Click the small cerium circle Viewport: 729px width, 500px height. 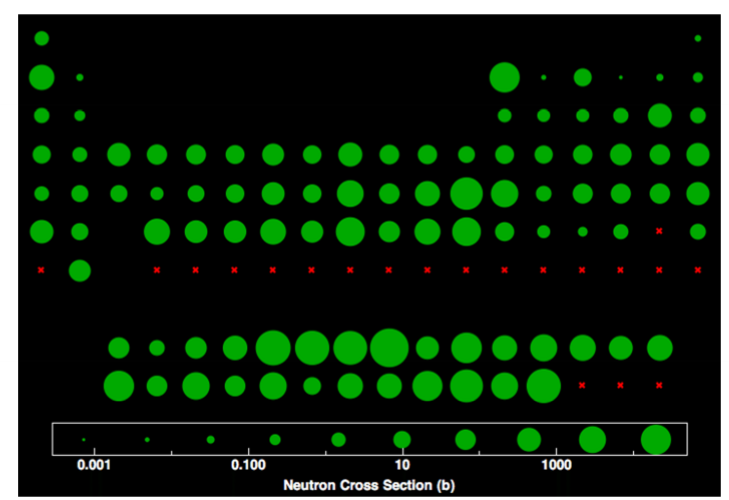(157, 348)
